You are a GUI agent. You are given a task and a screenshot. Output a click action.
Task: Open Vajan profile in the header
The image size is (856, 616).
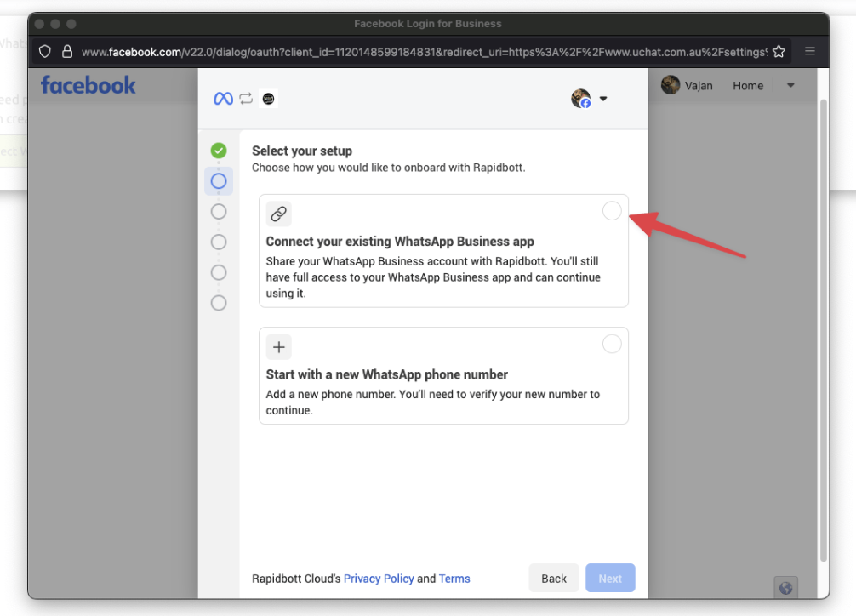tap(688, 85)
